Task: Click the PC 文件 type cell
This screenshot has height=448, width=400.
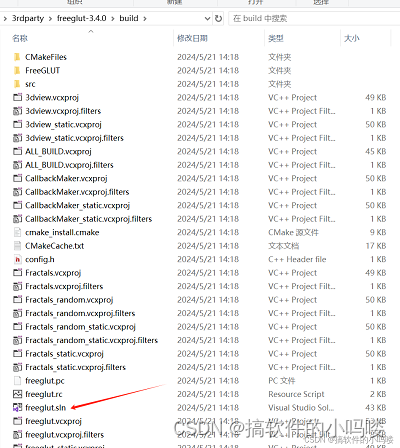Action: tap(282, 381)
